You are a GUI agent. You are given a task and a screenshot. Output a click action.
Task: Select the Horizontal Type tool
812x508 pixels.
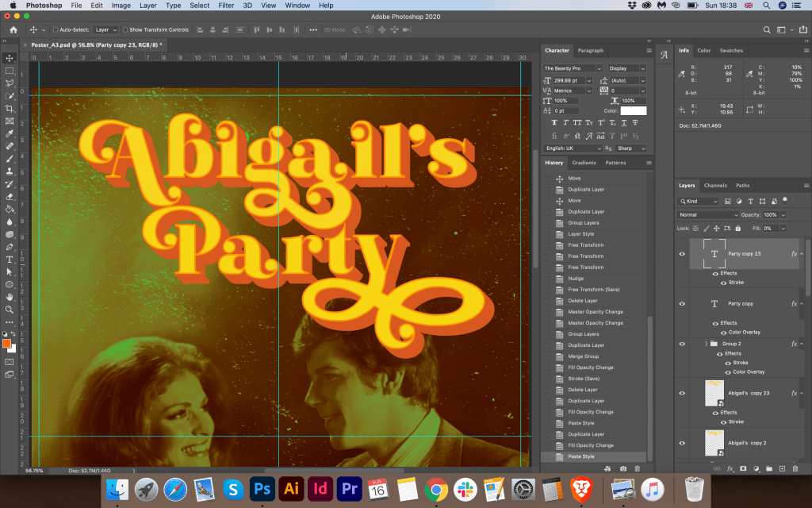click(x=10, y=260)
